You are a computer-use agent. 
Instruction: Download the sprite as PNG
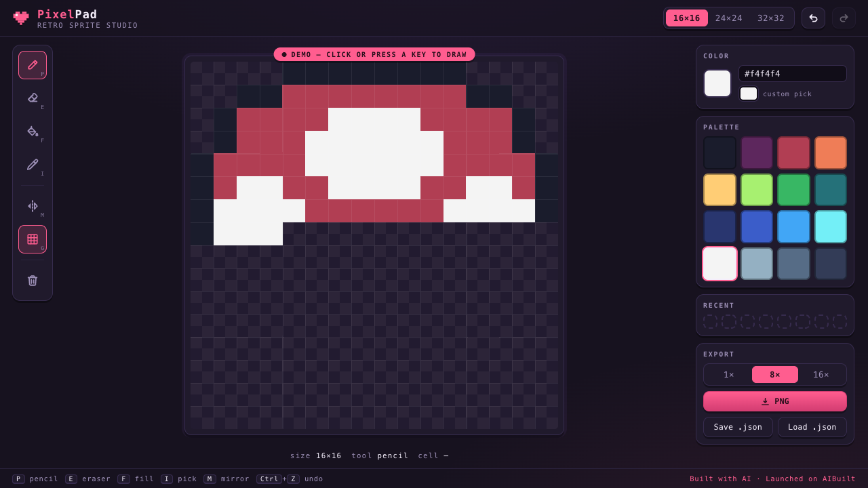(x=775, y=401)
